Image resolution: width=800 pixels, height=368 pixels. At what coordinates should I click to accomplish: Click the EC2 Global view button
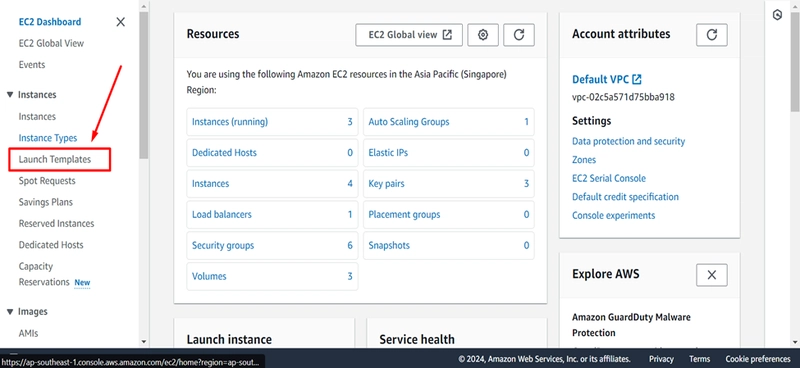pyautogui.click(x=409, y=35)
